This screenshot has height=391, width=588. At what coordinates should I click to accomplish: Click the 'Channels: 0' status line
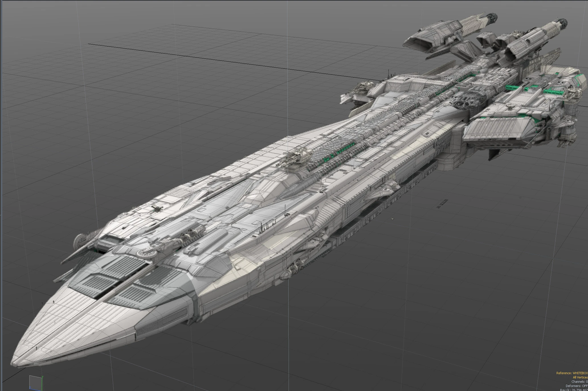579,382
